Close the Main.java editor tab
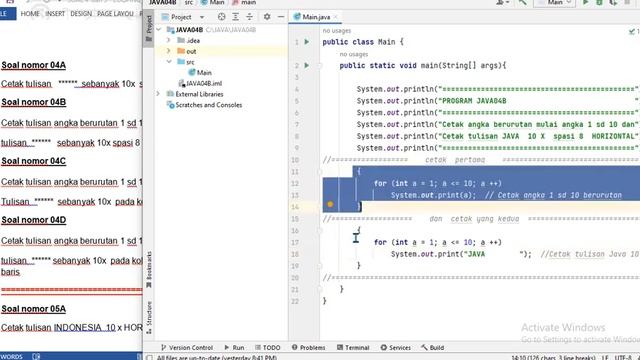Viewport: 640px width, 360px height. 336,17
